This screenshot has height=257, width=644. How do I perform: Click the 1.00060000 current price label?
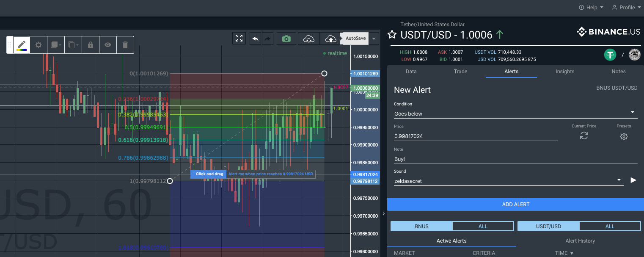[365, 88]
